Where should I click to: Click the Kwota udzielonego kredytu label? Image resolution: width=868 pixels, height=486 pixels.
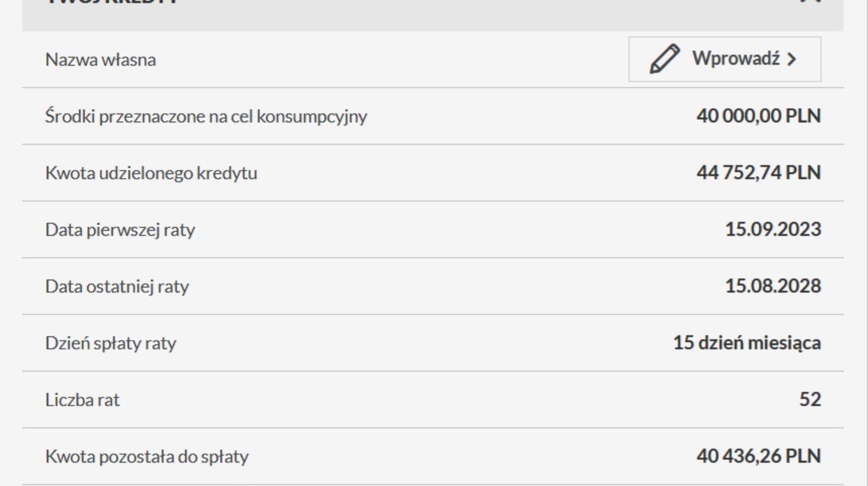point(151,173)
